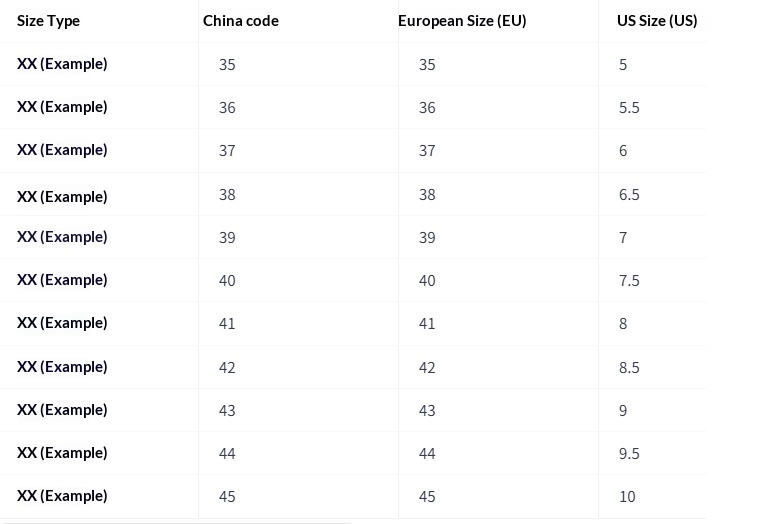
Task: Select the US size 6.5 cell
Action: pos(629,195)
